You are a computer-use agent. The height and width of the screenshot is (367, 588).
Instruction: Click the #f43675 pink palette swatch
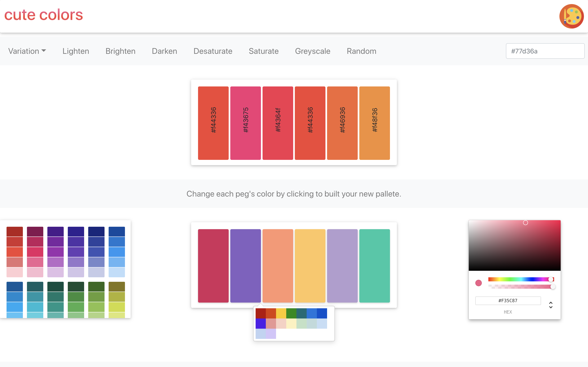(x=245, y=123)
